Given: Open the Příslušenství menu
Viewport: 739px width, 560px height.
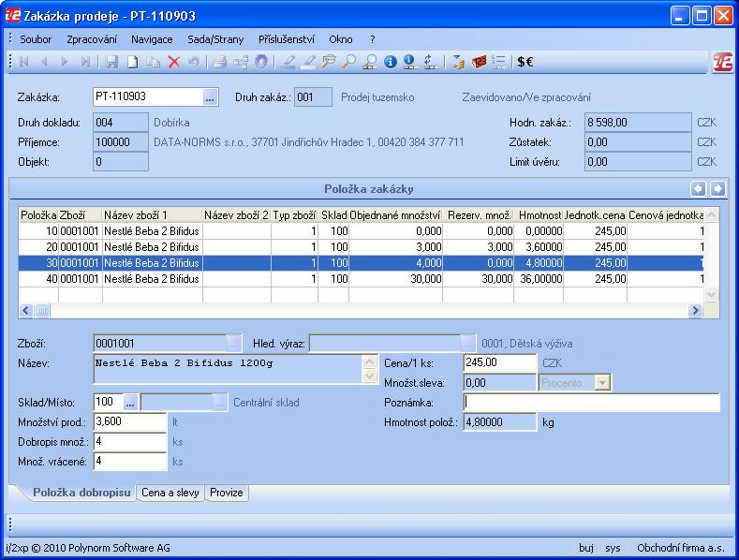Looking at the screenshot, I should (x=286, y=39).
